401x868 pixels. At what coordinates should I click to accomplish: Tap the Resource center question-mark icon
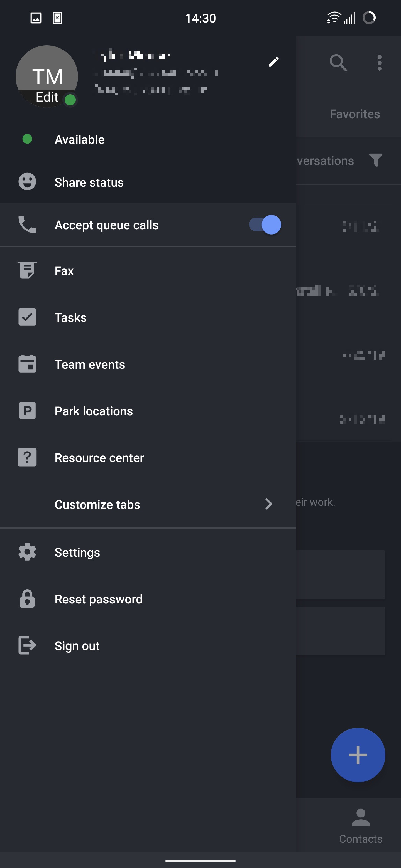27,458
